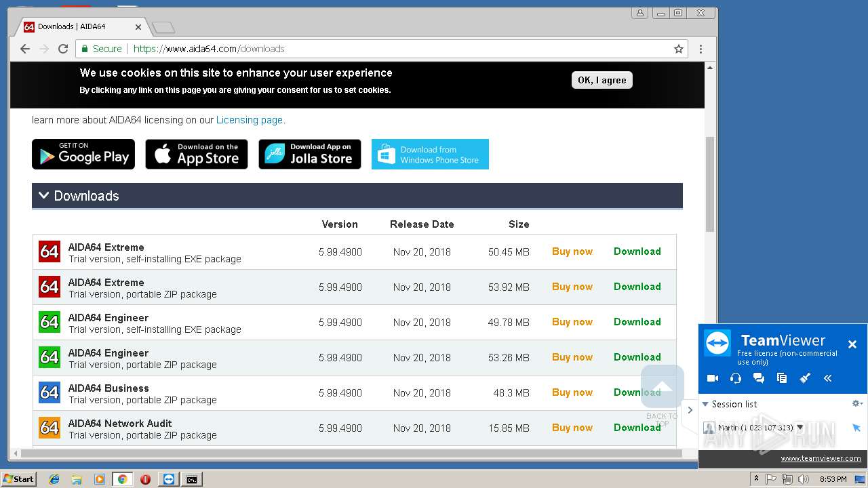Open TeamViewer file transfer box icon
Screen dimensions: 868x488
[782, 378]
